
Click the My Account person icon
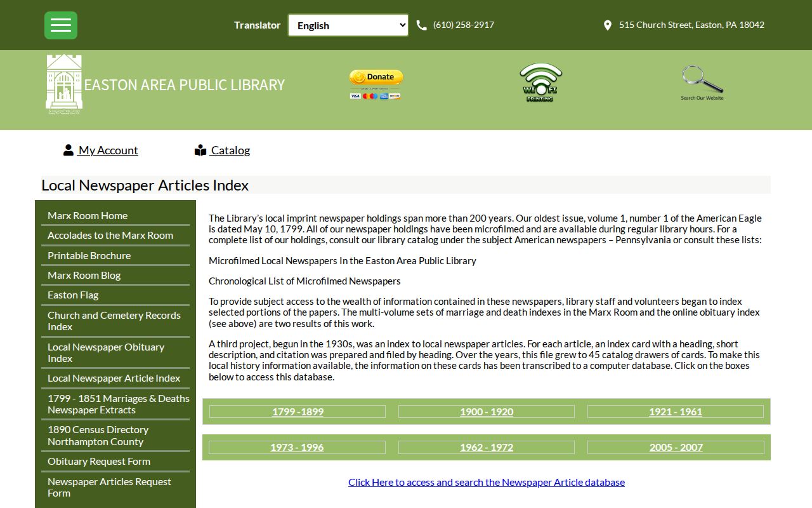tap(69, 150)
